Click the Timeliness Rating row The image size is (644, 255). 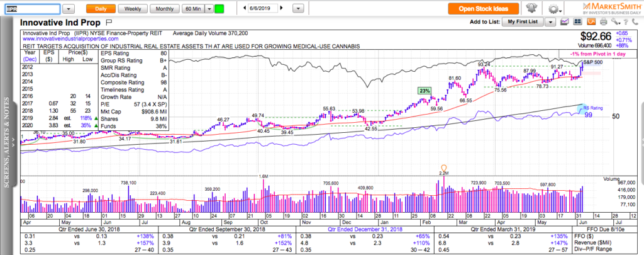[133, 89]
